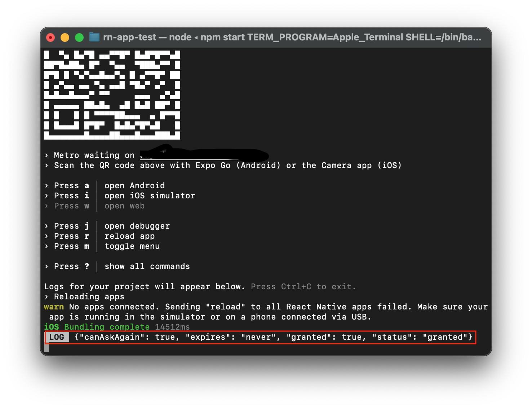This screenshot has height=409, width=532.
Task: Click the yellow 'warn' label
Action: click(x=54, y=307)
